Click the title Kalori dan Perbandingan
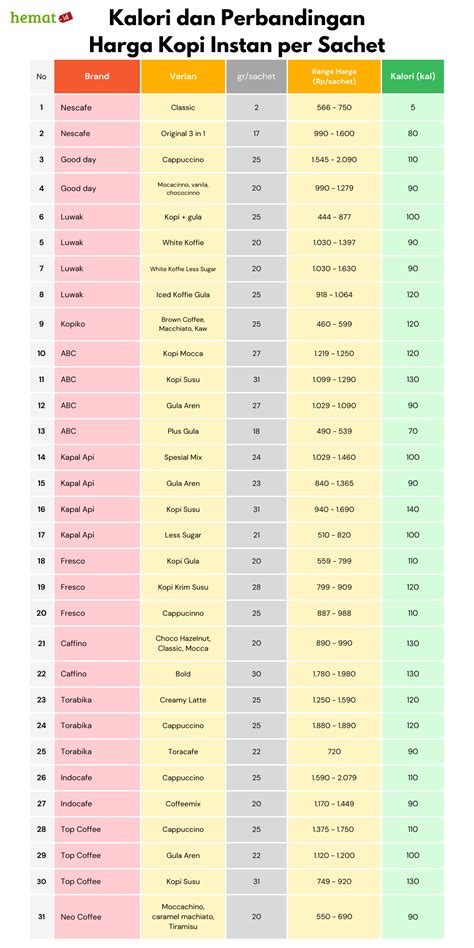The width and height of the screenshot is (474, 948). (237, 18)
